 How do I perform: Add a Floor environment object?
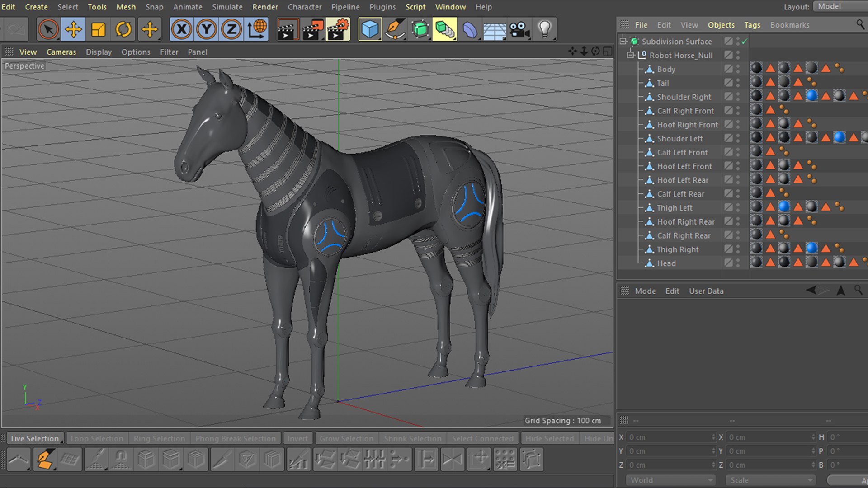pyautogui.click(x=495, y=29)
